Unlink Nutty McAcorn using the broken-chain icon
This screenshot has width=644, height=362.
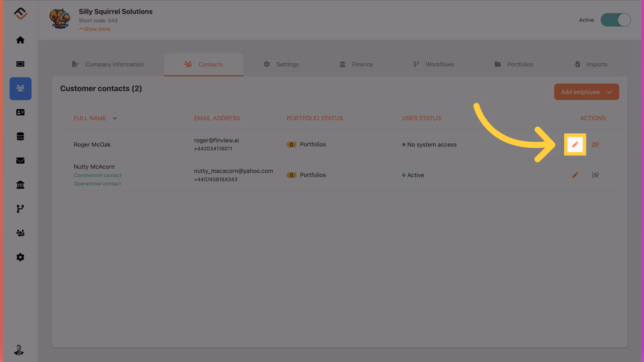pos(595,175)
